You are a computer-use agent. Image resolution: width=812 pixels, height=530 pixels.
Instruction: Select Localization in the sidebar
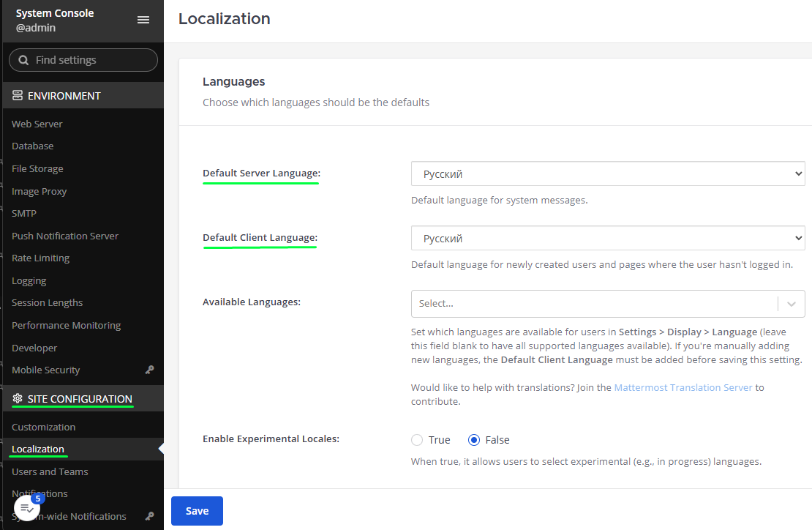coord(38,449)
